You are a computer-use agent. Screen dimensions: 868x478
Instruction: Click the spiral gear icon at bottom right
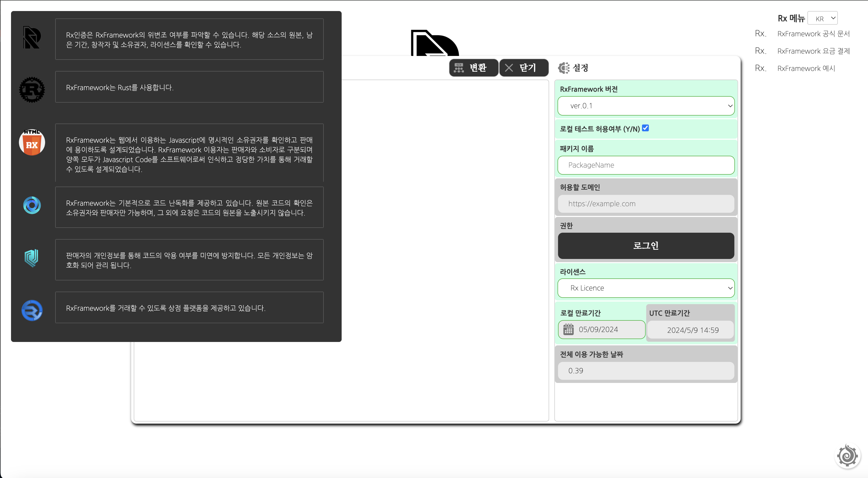847,456
